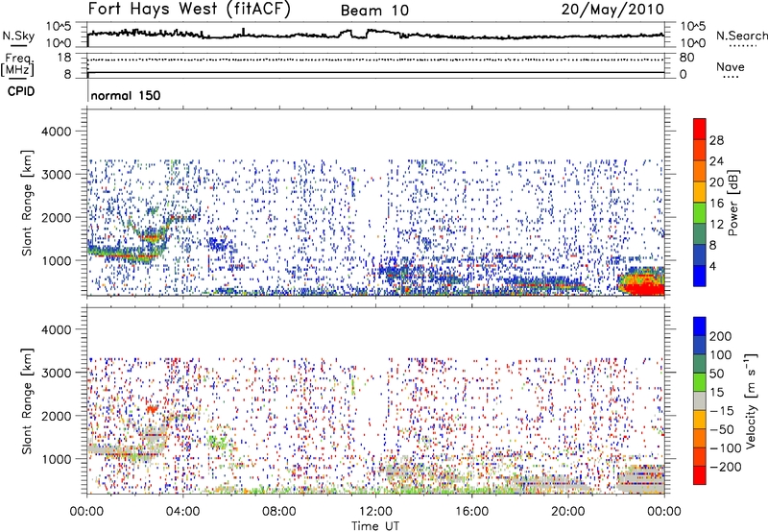This screenshot has width=768, height=532.
Task: Click the '12:00' time axis tick label
Action: [375, 512]
